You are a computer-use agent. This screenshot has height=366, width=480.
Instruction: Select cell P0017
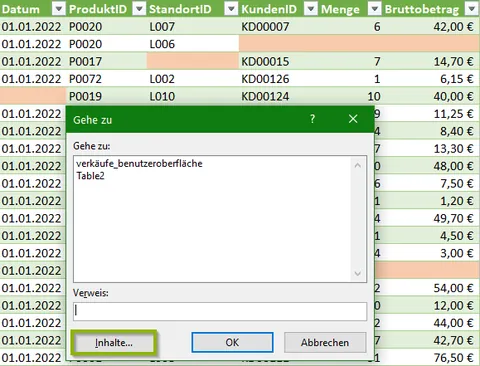(107, 61)
